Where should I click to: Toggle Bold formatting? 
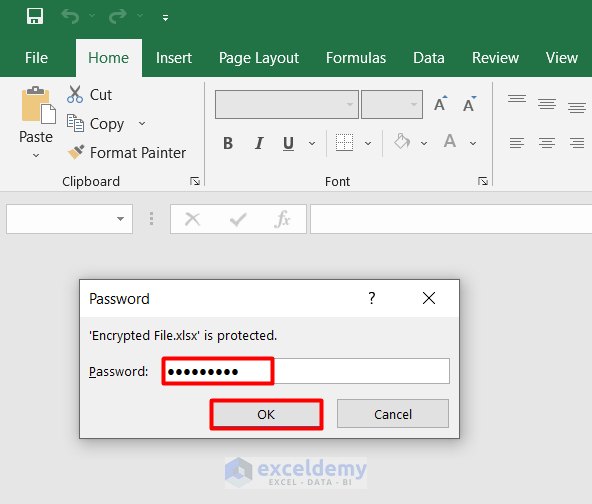[228, 143]
